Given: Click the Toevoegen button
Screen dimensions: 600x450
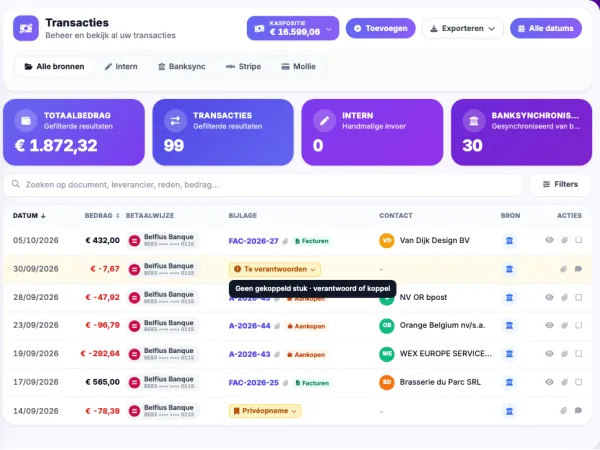Looking at the screenshot, I should click(380, 28).
